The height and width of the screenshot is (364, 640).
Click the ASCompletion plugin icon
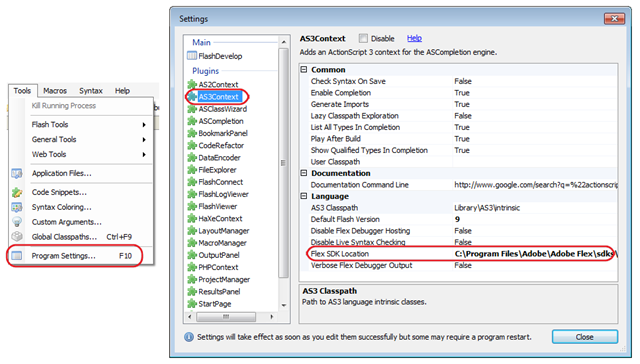pos(192,121)
